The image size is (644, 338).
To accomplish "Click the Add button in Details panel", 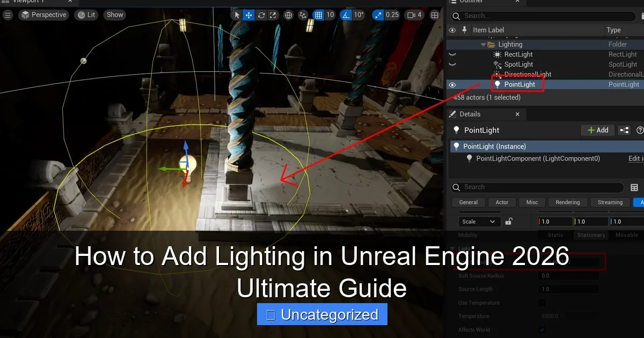I will (597, 130).
